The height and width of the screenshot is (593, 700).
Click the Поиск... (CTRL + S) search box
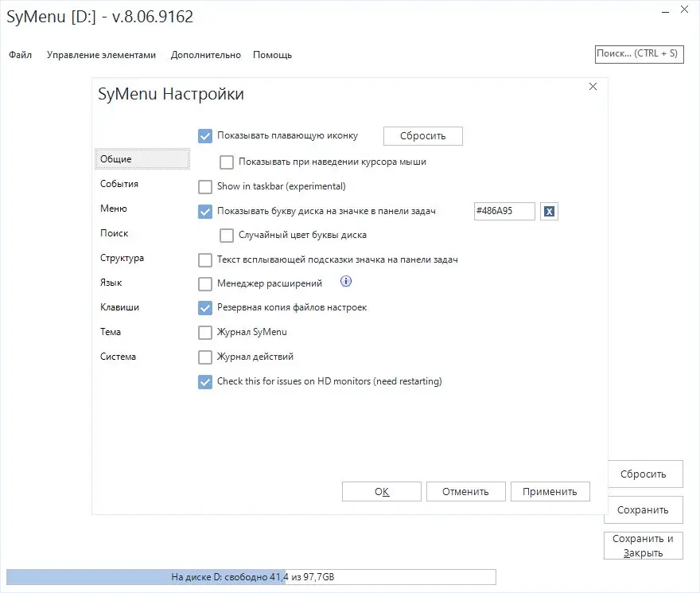[x=640, y=54]
